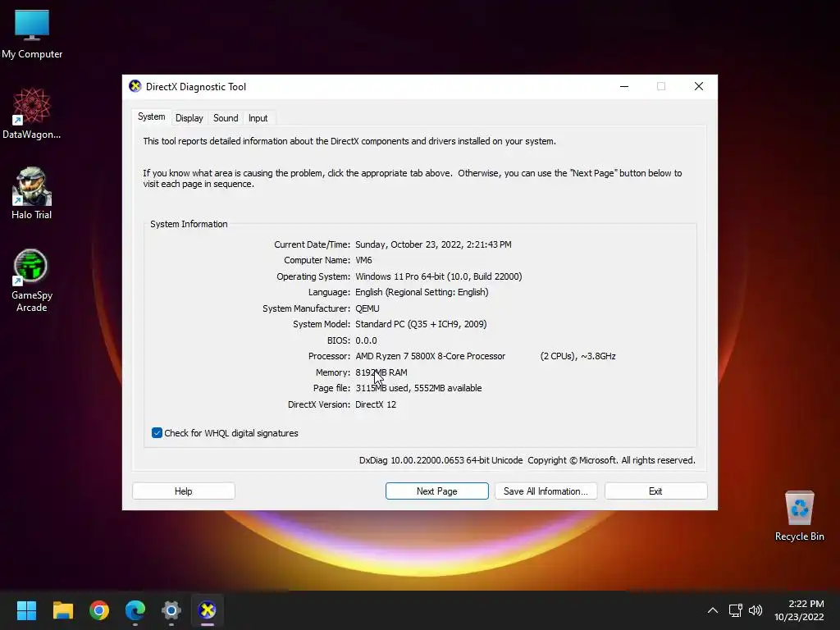Click Windows 11 Pro 64-bit text
Screen dimensions: 840x630
click(x=439, y=276)
